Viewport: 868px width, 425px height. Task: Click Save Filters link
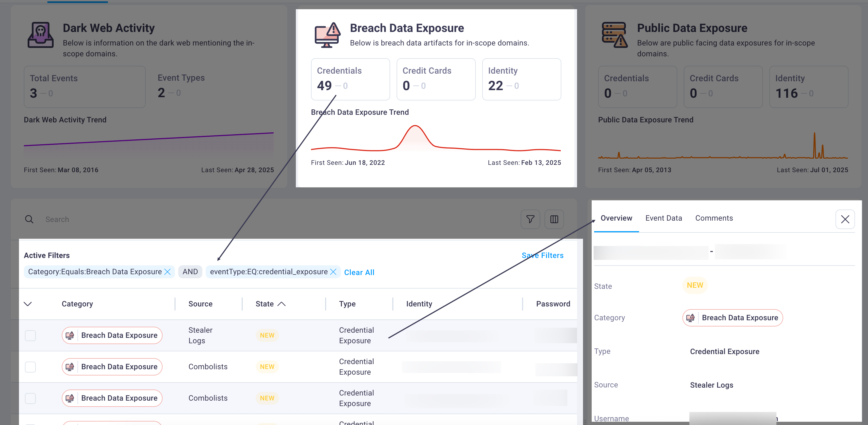[x=542, y=255]
